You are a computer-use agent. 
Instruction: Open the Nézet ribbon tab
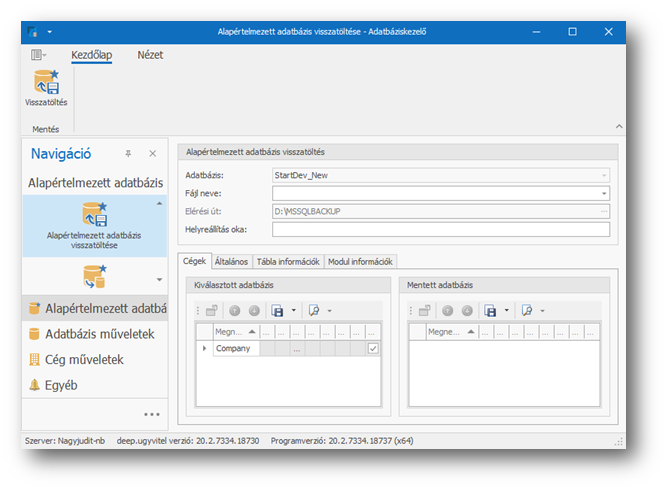(150, 55)
